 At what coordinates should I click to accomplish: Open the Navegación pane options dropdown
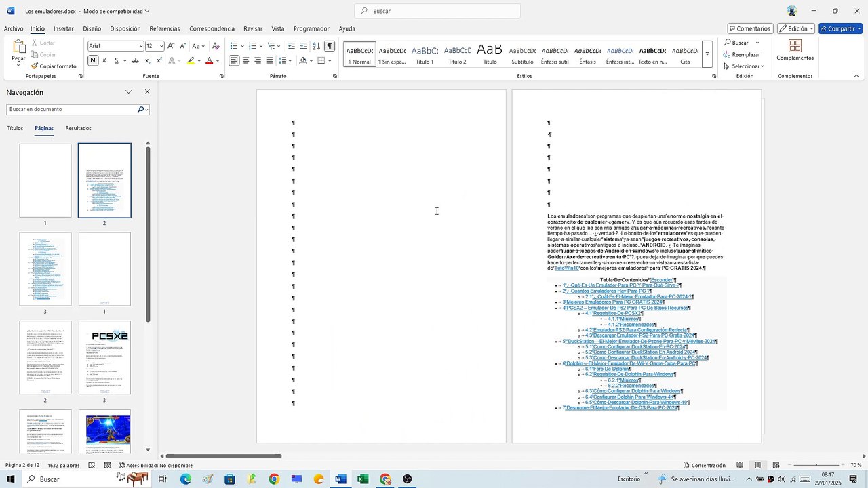(128, 92)
